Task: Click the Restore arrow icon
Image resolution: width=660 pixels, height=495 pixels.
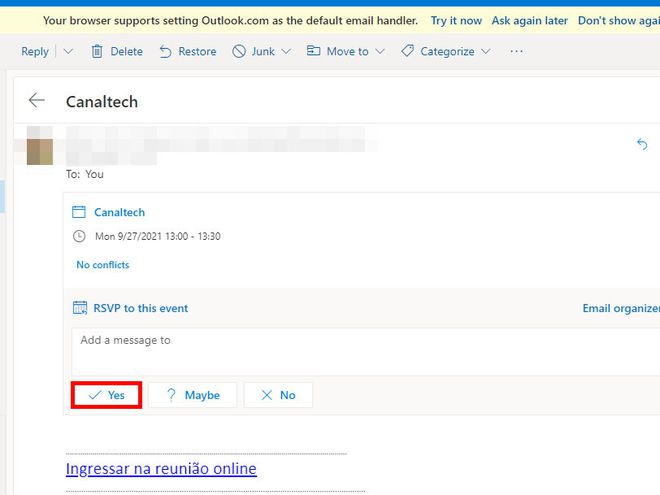Action: pyautogui.click(x=165, y=52)
